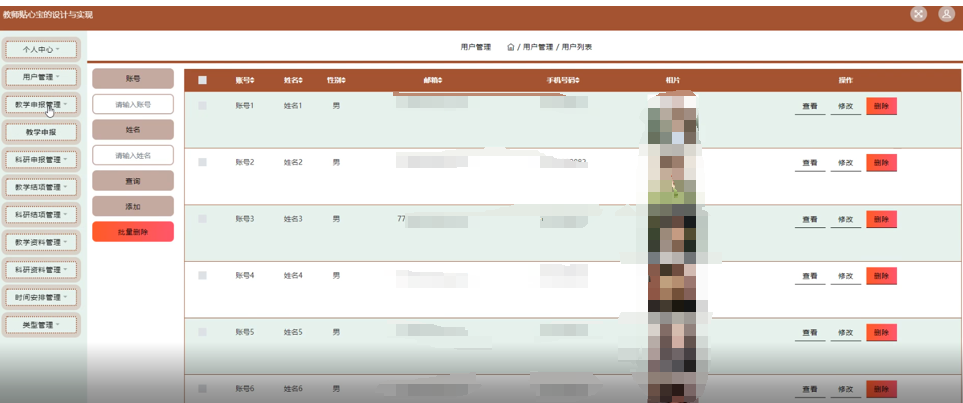
Task: Check the box for row 账号2
Action: 202,162
